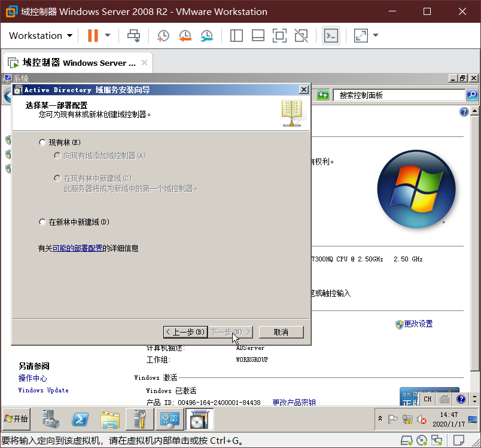The height and width of the screenshot is (448, 481).
Task: Click 更改设置 link
Action: (418, 324)
